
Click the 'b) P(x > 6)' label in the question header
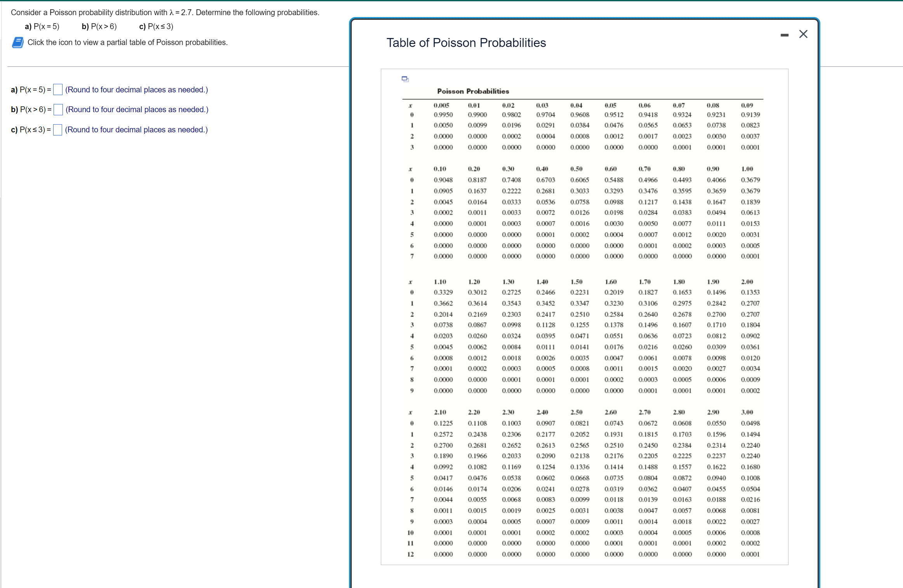tap(99, 26)
